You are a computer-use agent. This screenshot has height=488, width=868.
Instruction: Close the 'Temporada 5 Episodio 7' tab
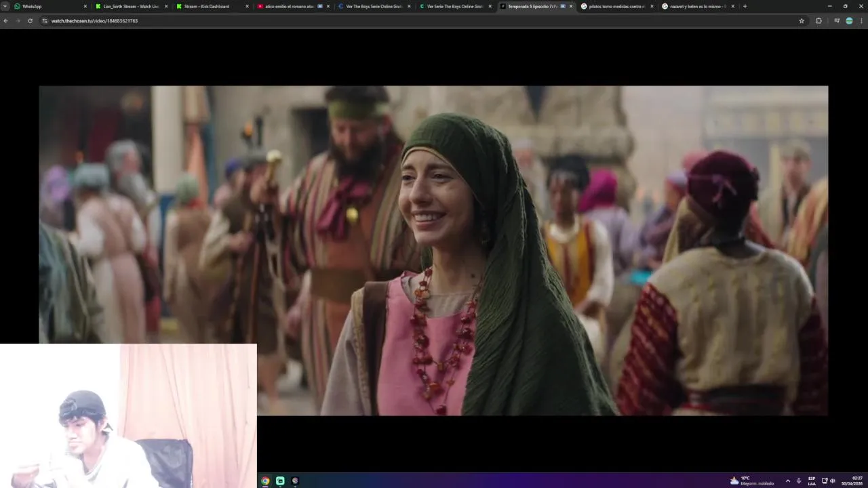[x=571, y=6]
